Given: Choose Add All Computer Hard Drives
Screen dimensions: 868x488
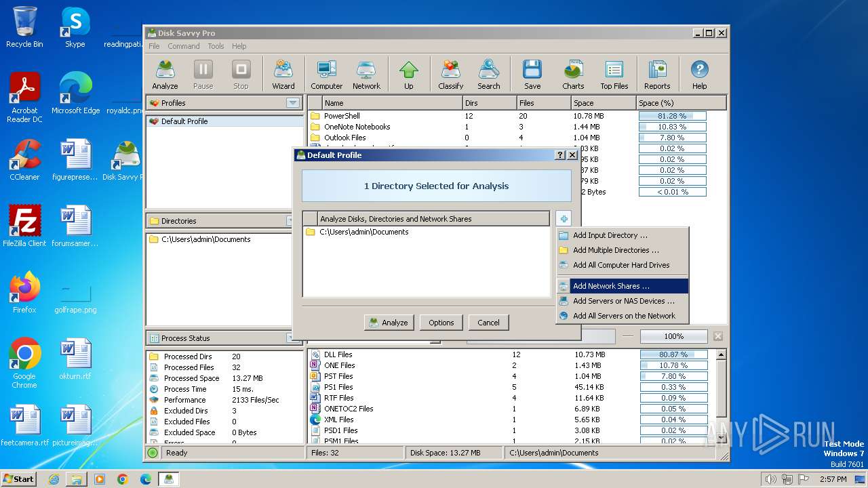Looking at the screenshot, I should 622,265.
